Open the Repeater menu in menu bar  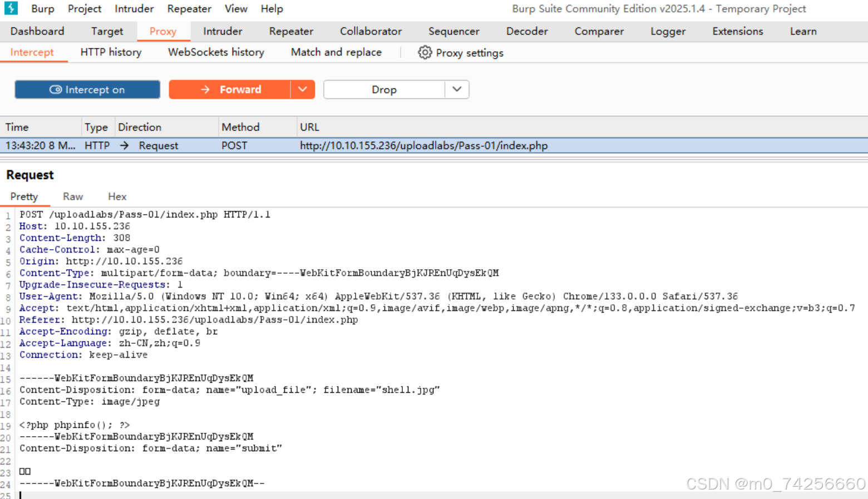pyautogui.click(x=189, y=9)
